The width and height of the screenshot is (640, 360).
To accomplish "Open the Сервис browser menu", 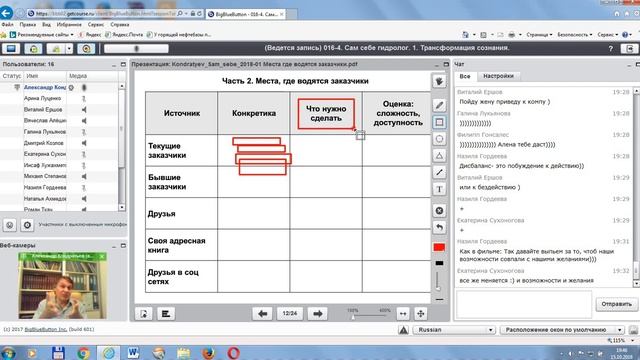I will [96, 24].
